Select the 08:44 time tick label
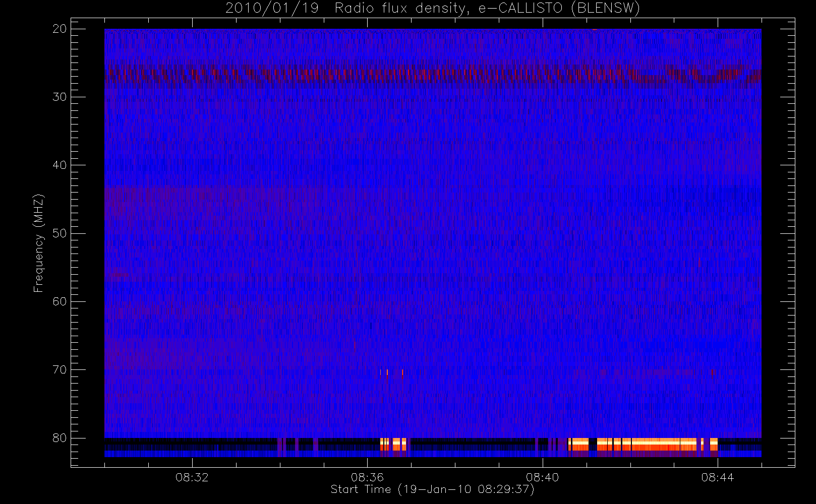This screenshot has width=816, height=504. click(717, 477)
